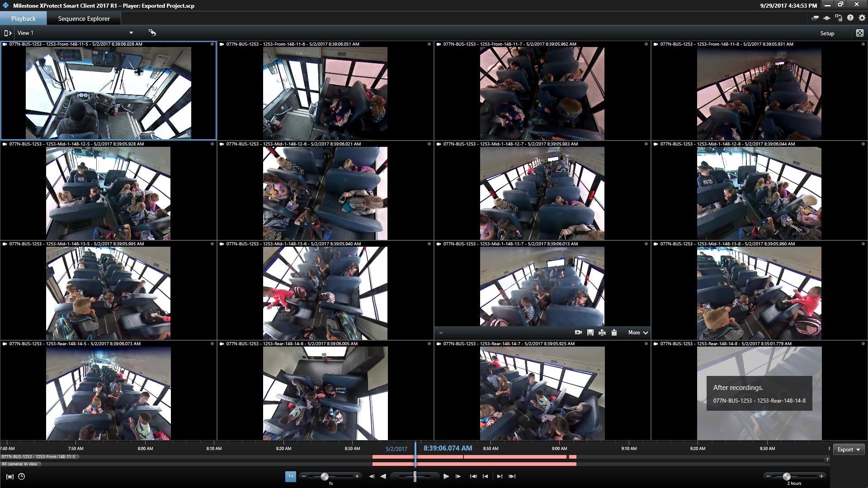868x488 pixels.
Task: Click the print icon in camera toolbar
Action: tap(602, 333)
